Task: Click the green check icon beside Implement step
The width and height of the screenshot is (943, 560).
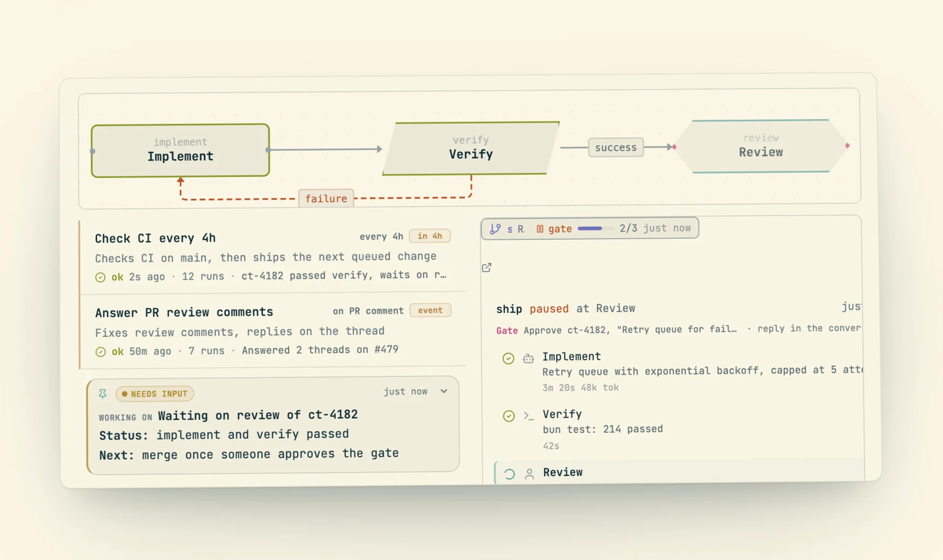Action: [508, 358]
